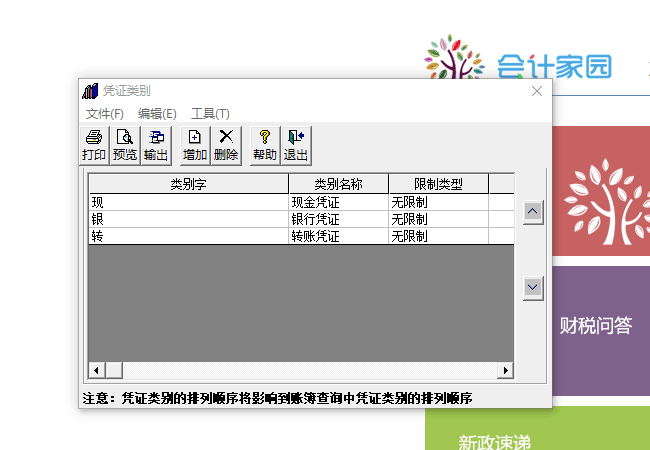Viewport: 650px width, 450px height.
Task: Move the voucher type up with arrow
Action: [533, 212]
